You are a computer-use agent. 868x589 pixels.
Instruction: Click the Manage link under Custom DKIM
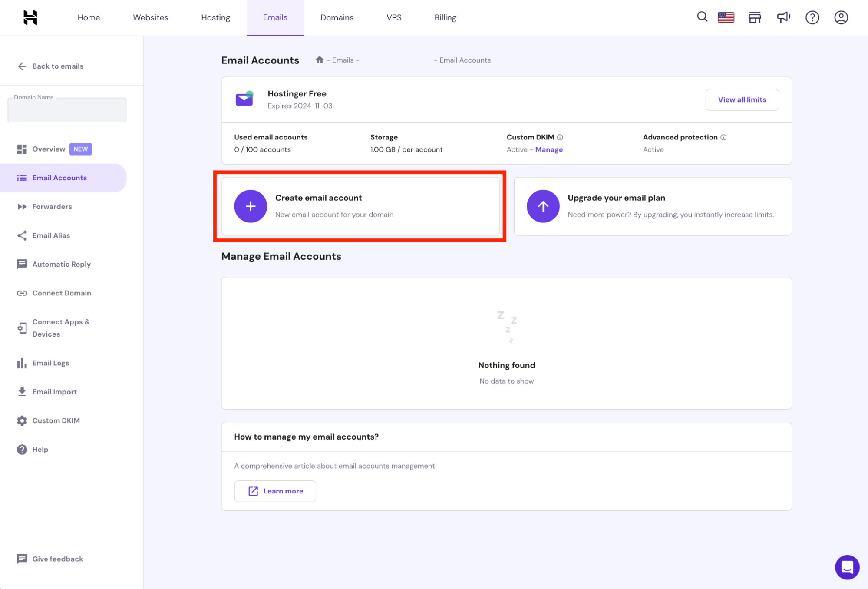pos(549,149)
